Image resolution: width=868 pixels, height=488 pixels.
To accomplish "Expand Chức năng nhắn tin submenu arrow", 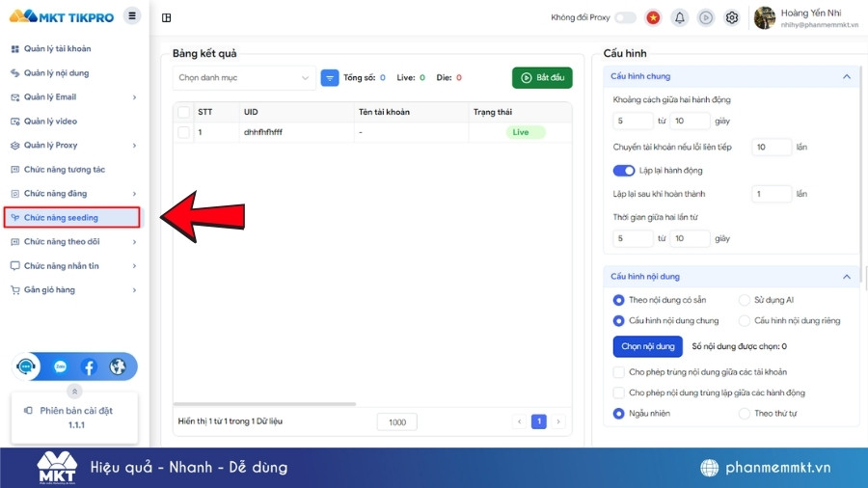I will (134, 266).
